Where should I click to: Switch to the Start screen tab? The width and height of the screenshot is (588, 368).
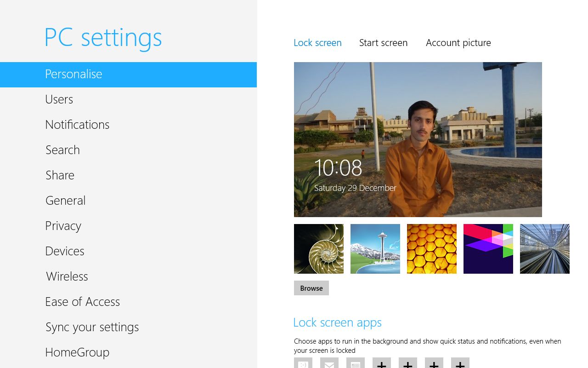pyautogui.click(x=383, y=43)
